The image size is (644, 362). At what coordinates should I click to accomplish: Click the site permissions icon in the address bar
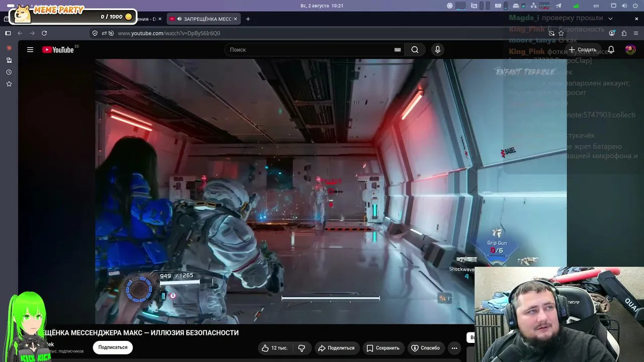click(104, 33)
